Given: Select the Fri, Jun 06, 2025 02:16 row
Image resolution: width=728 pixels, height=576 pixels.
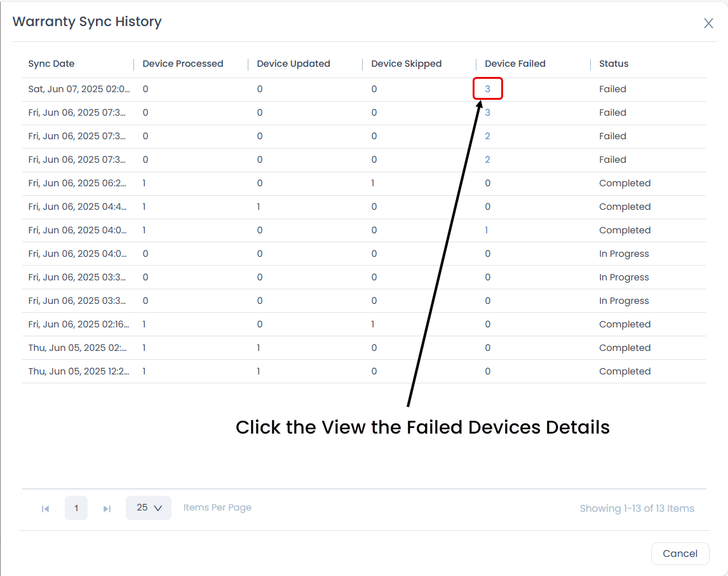Looking at the screenshot, I should (79, 324).
